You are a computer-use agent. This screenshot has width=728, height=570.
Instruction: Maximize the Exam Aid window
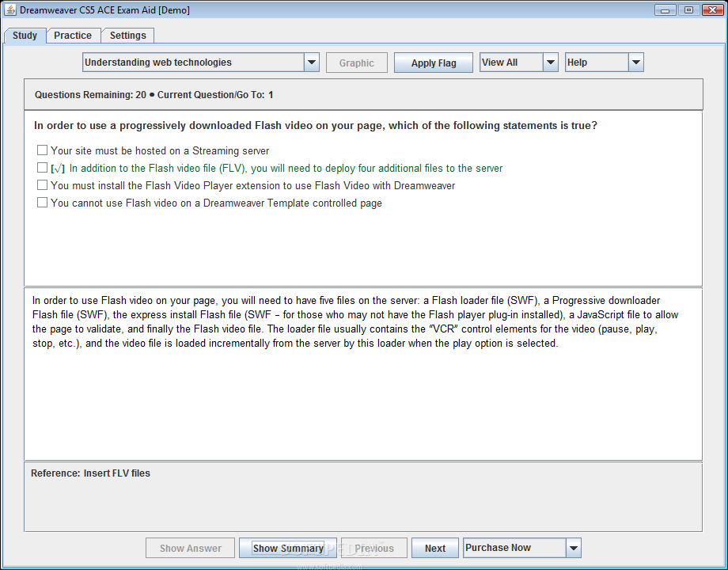(x=688, y=9)
